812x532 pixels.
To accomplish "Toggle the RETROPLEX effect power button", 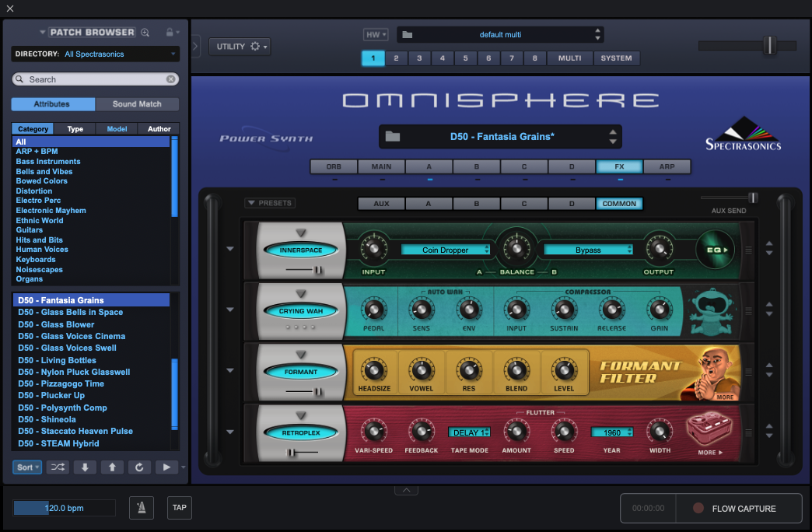I will pyautogui.click(x=301, y=432).
